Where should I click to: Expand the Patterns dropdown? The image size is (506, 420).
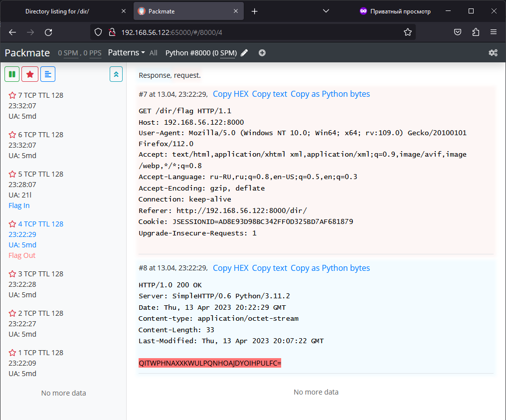[x=126, y=53]
